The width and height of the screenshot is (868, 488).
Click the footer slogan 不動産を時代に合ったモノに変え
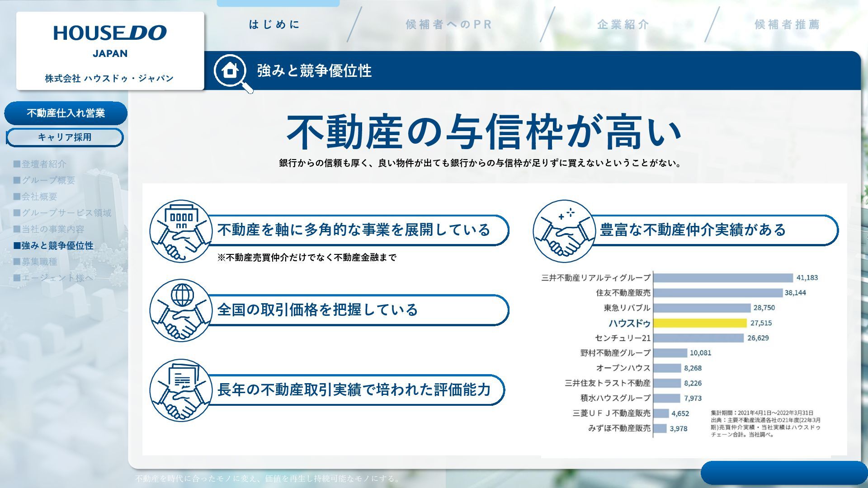click(267, 479)
